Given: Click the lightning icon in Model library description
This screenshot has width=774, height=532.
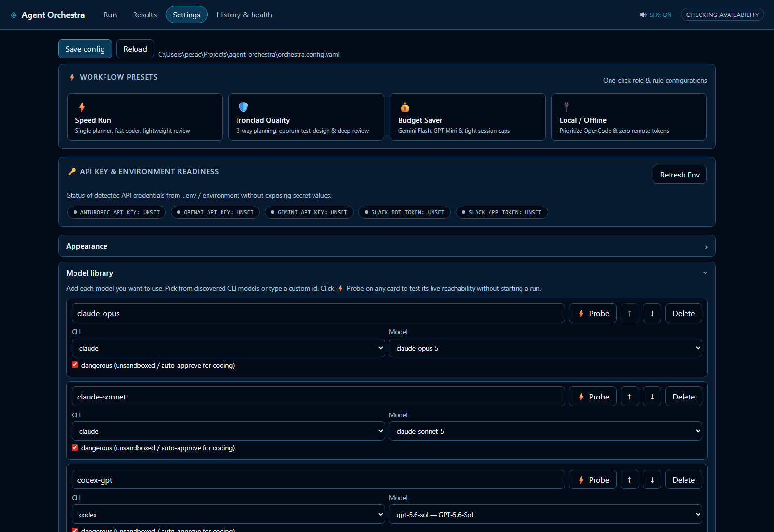Looking at the screenshot, I should tap(341, 289).
